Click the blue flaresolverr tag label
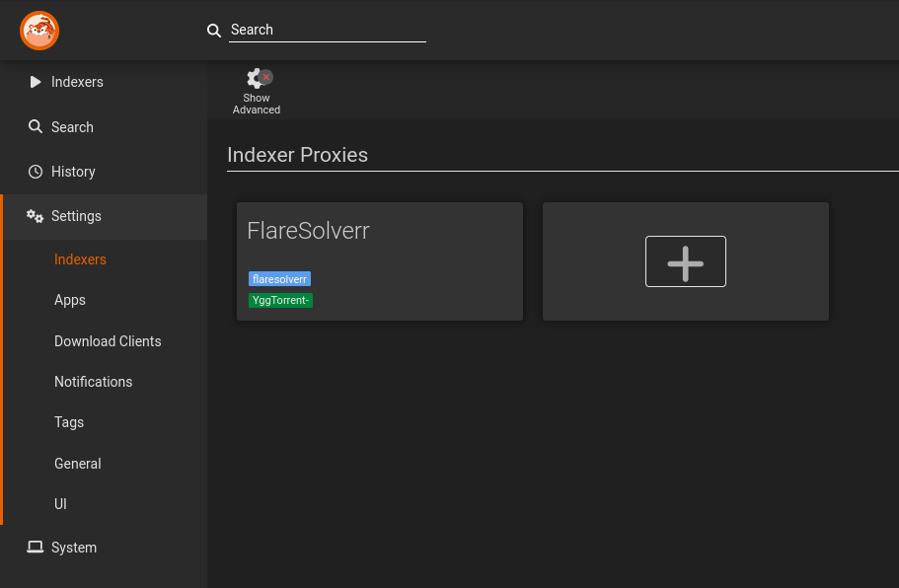 click(279, 279)
